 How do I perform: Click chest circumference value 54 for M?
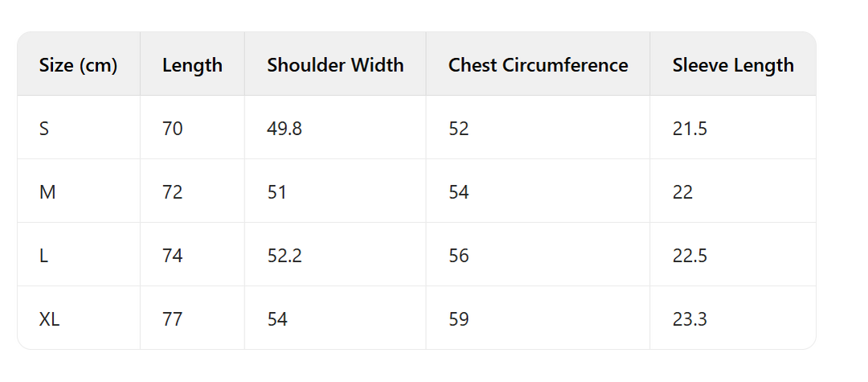[x=459, y=192]
